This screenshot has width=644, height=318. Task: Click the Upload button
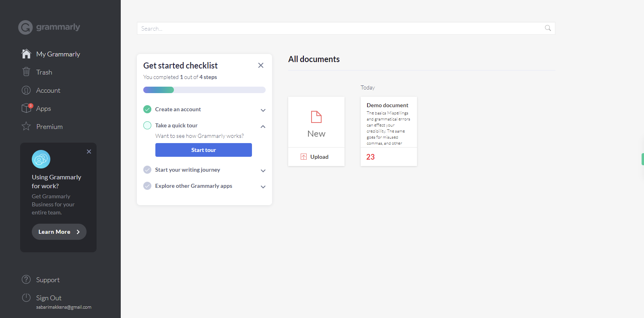316,157
